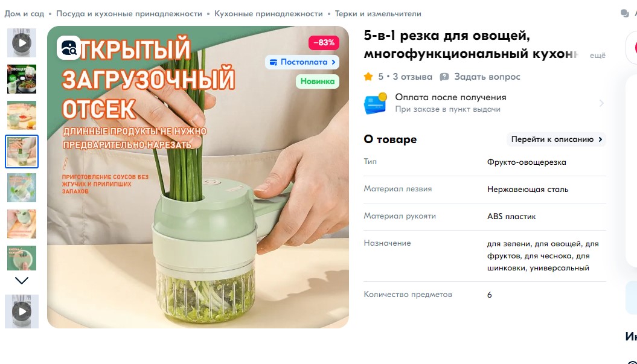Open the Кухонные принадлежности breadcrumb
This screenshot has width=637, height=364.
tap(268, 13)
